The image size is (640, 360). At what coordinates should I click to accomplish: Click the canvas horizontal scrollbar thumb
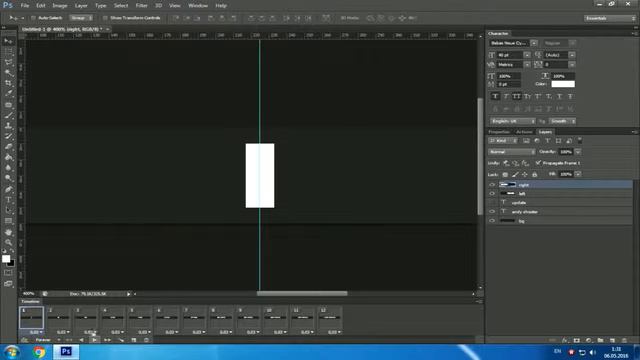click(302, 293)
